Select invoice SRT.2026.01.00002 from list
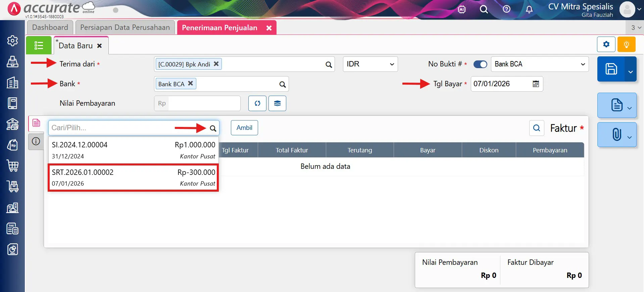The image size is (644, 292). (x=133, y=178)
